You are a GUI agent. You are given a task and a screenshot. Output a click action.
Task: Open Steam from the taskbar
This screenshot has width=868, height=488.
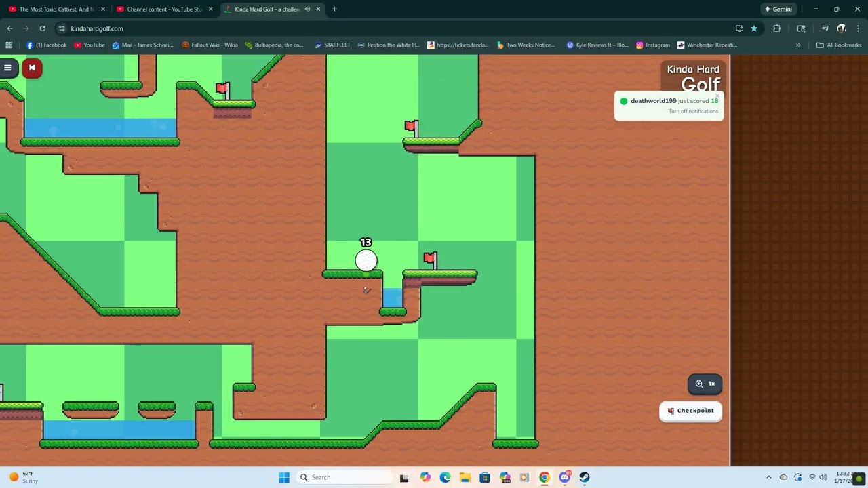tap(585, 477)
